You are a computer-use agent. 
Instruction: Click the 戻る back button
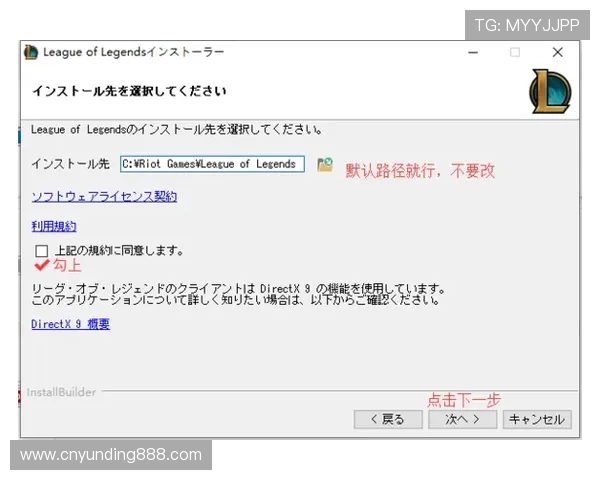click(x=388, y=420)
